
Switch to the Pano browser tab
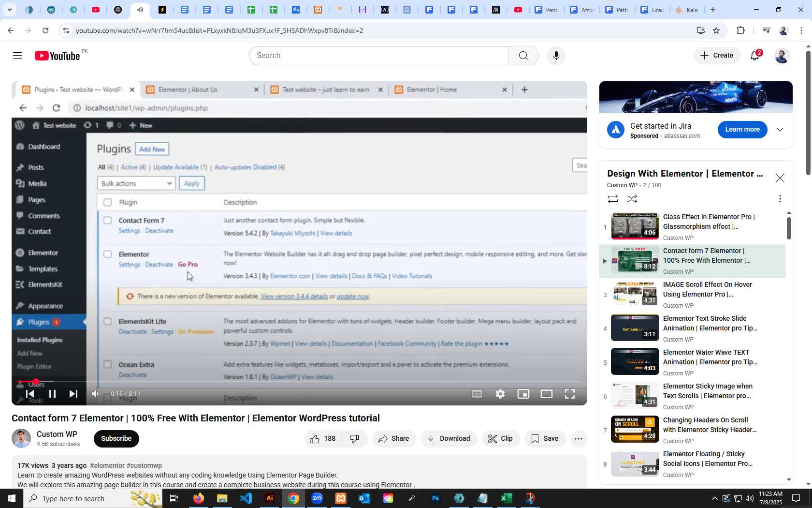[x=547, y=10]
